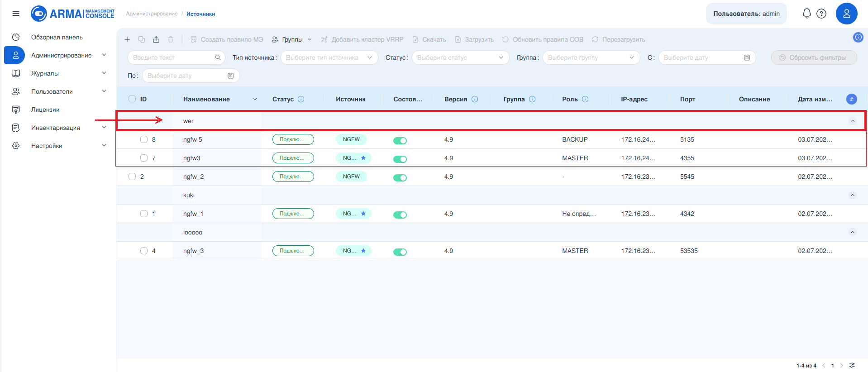Screen dimensions: 868x372
Task: Open the hamburger navigation menu
Action: click(16, 14)
